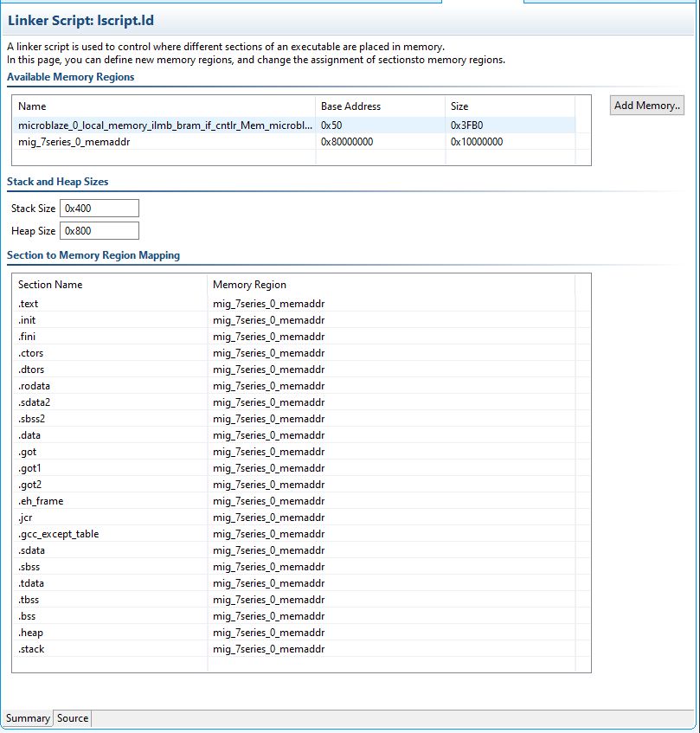Change memory region for .sdata section
This screenshot has width=700, height=733.
(x=269, y=550)
